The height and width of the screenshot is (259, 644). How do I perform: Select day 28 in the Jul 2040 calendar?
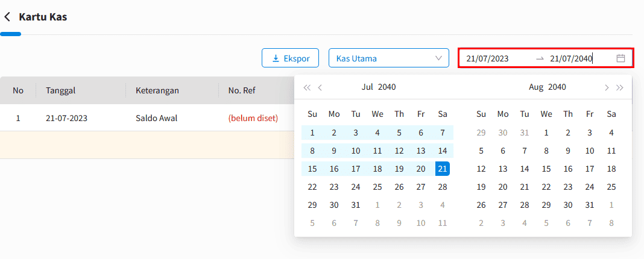click(443, 187)
